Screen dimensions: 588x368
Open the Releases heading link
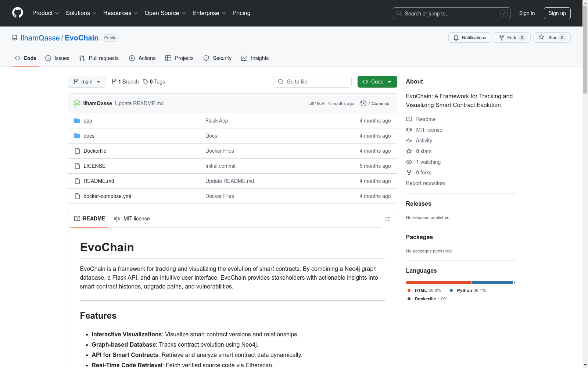pos(419,204)
